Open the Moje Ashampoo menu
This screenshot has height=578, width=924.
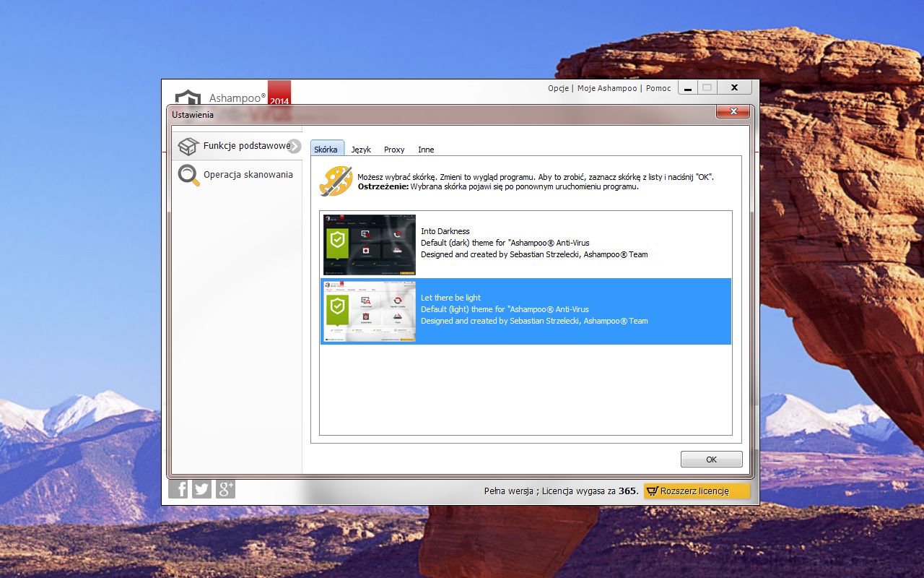607,88
